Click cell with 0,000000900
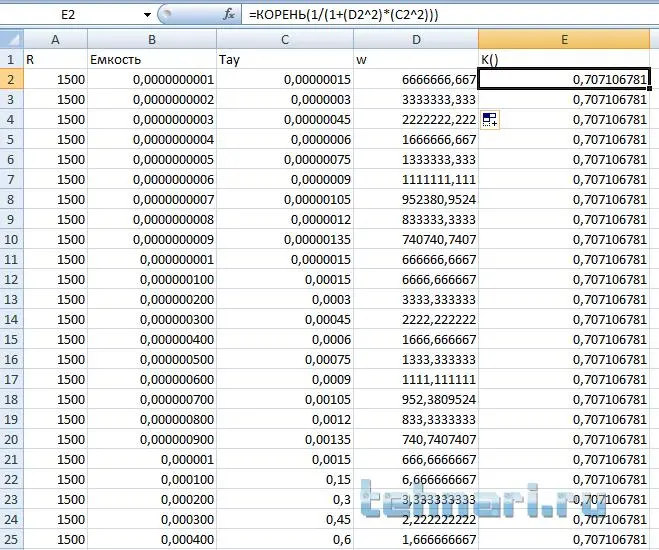Image resolution: width=659 pixels, height=550 pixels. [x=152, y=439]
